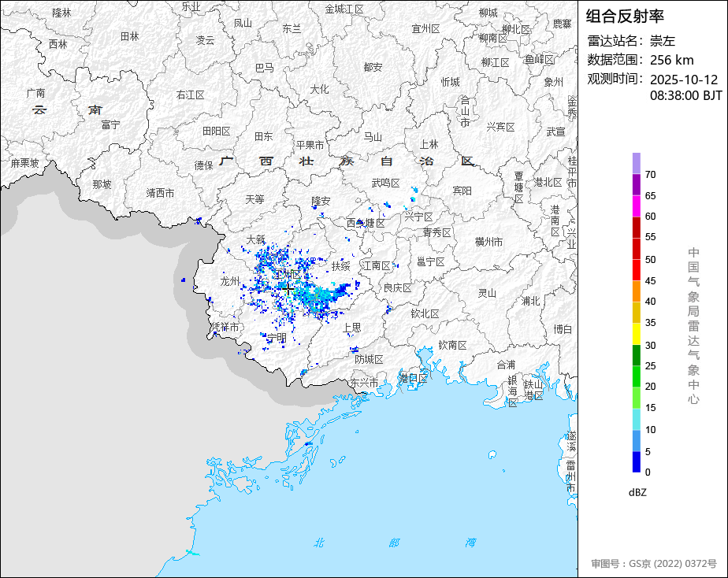Click the 博白 map label
Viewport: 728px width, 578px height.
coord(563,329)
